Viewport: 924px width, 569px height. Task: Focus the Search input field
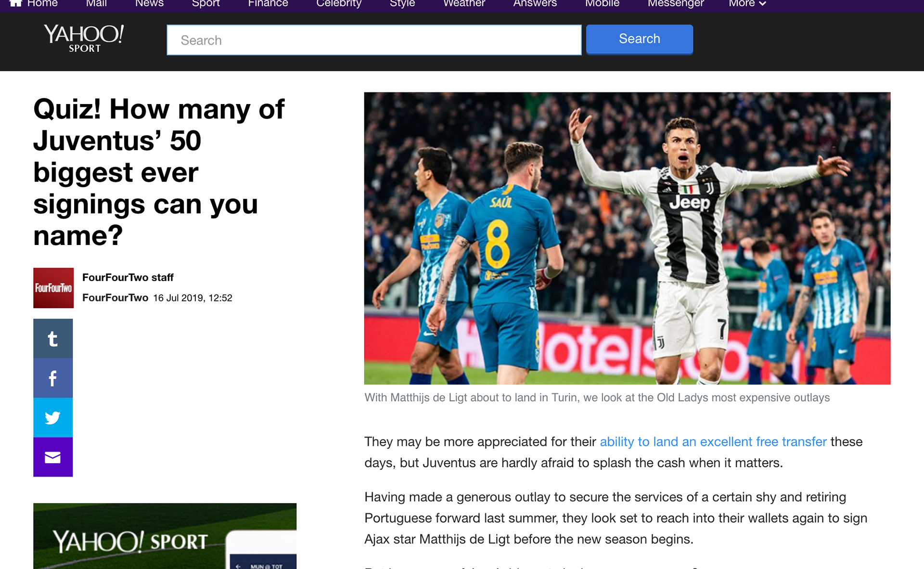point(374,40)
